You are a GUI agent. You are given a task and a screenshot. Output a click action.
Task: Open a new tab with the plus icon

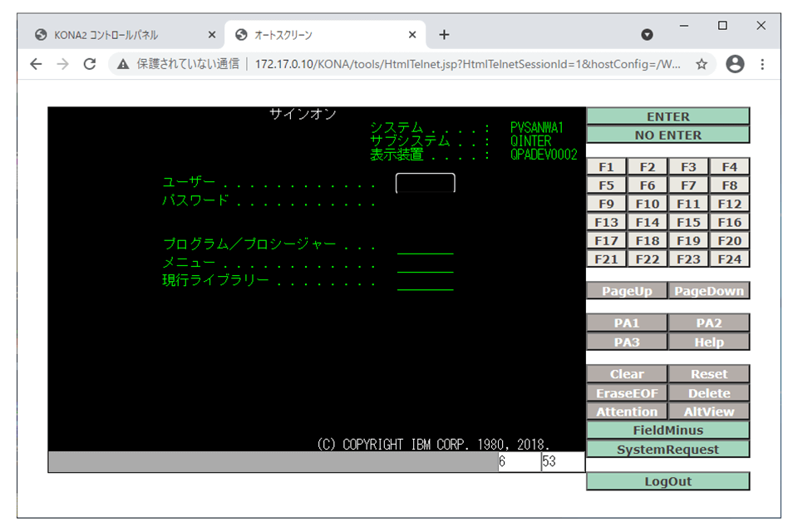444,35
